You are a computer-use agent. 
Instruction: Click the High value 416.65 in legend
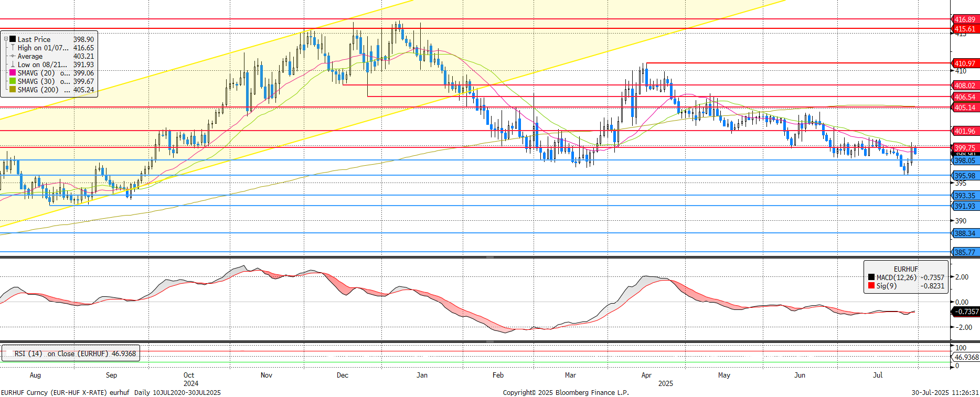[x=83, y=48]
